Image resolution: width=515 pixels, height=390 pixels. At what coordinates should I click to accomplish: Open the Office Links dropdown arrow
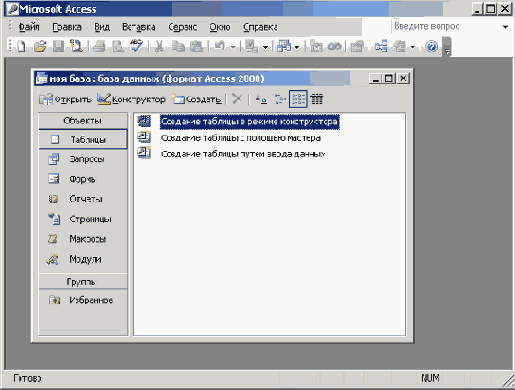pyautogui.click(x=265, y=47)
